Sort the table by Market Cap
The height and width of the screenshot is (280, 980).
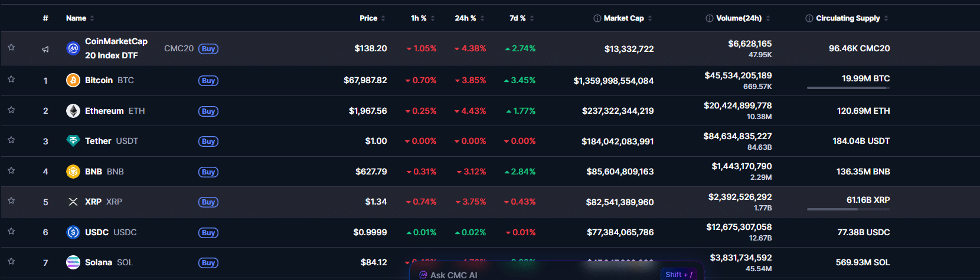(x=628, y=18)
